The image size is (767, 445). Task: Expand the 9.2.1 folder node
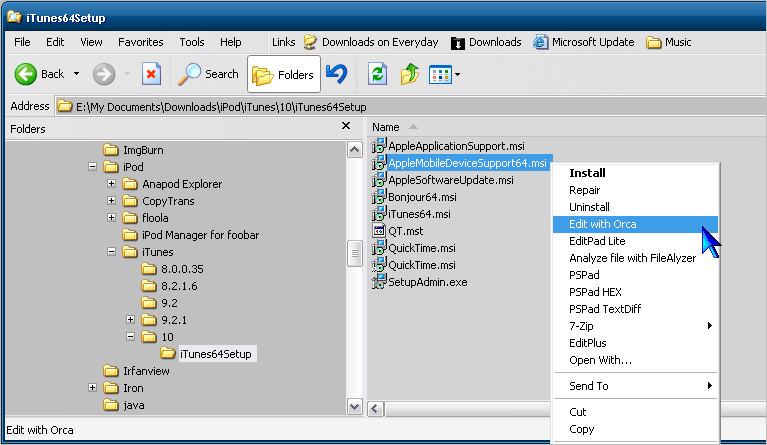[130, 320]
